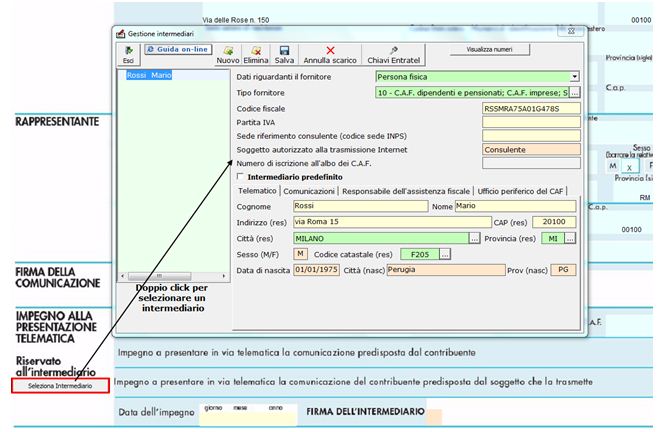Click the Codice fiscale field
The width and height of the screenshot is (658, 432).
coord(531,108)
